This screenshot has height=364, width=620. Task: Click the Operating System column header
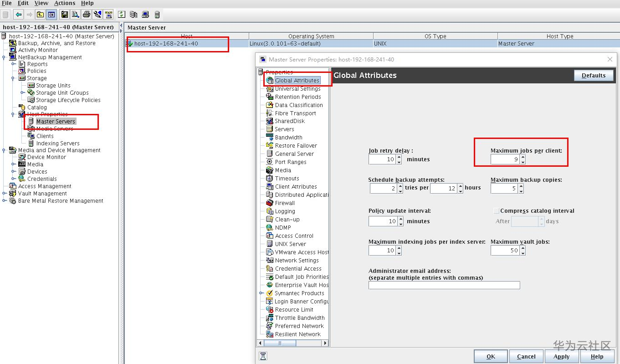click(311, 36)
